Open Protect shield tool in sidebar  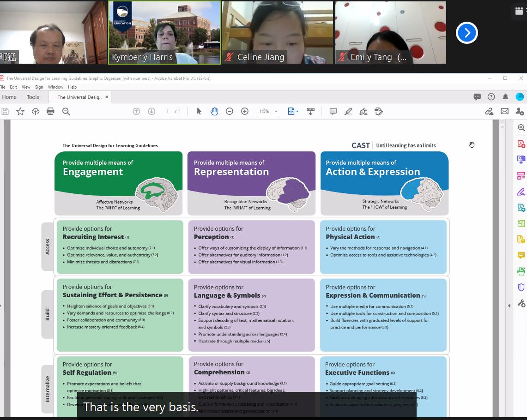pyautogui.click(x=521, y=287)
